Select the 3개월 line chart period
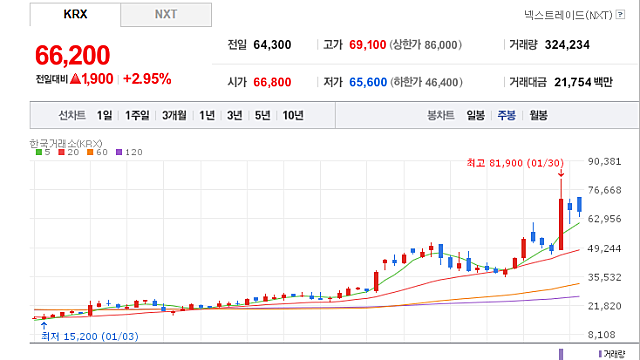This screenshot has height=360, width=640. [174, 116]
